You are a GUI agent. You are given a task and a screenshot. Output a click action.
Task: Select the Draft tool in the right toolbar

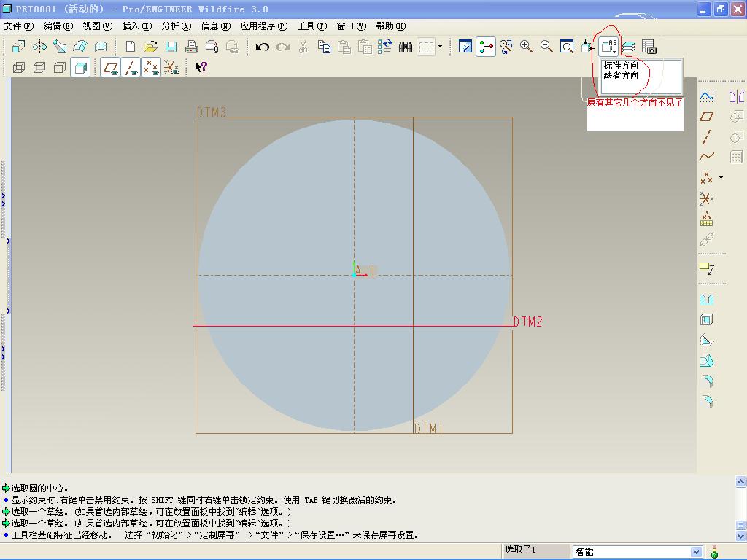point(706,360)
